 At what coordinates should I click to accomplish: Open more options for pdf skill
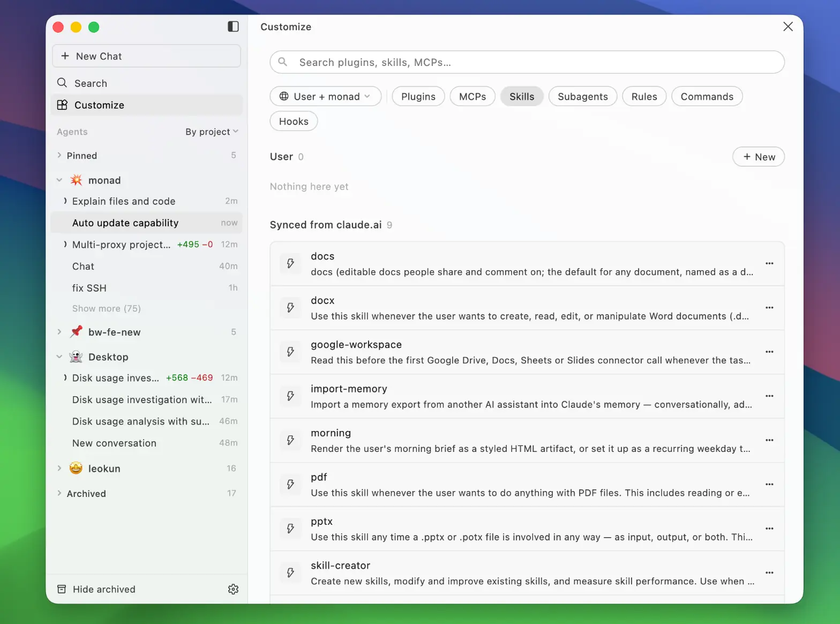pos(769,485)
